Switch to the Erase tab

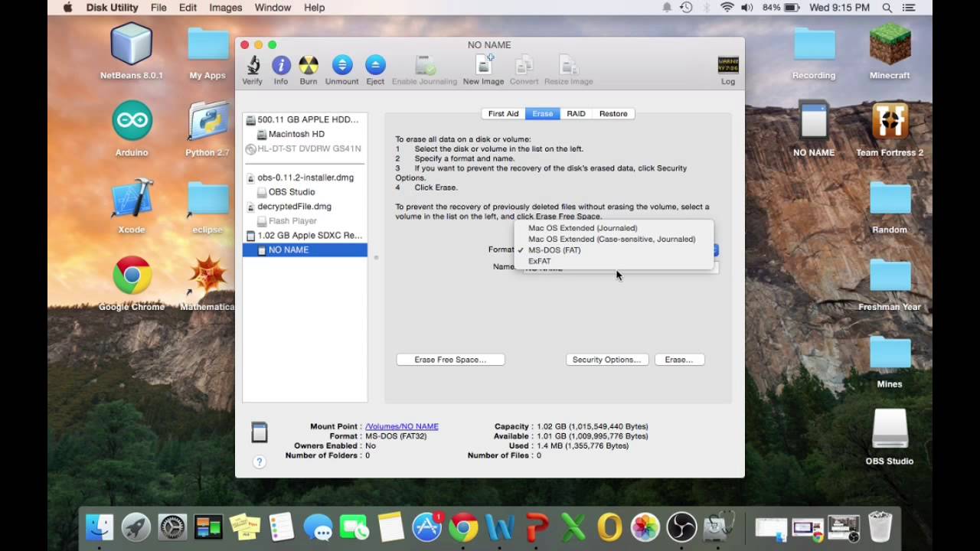coord(542,113)
